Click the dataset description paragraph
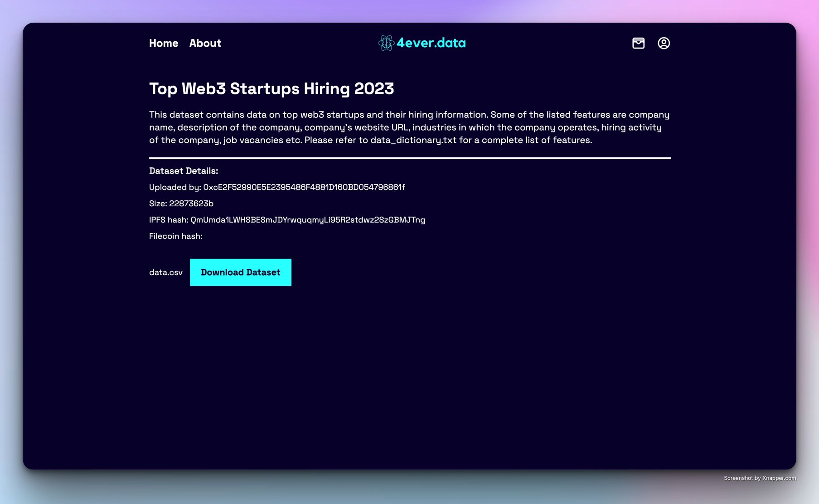This screenshot has width=819, height=504. pos(410,127)
